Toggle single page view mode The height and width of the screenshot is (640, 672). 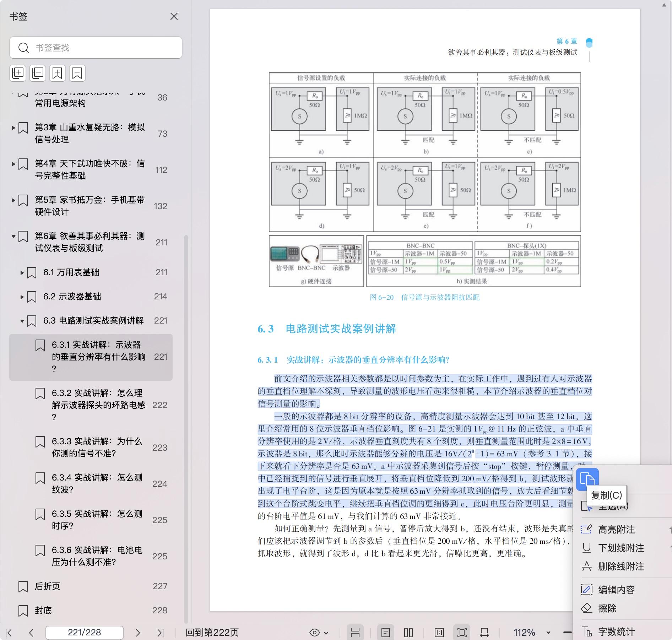pos(386,633)
